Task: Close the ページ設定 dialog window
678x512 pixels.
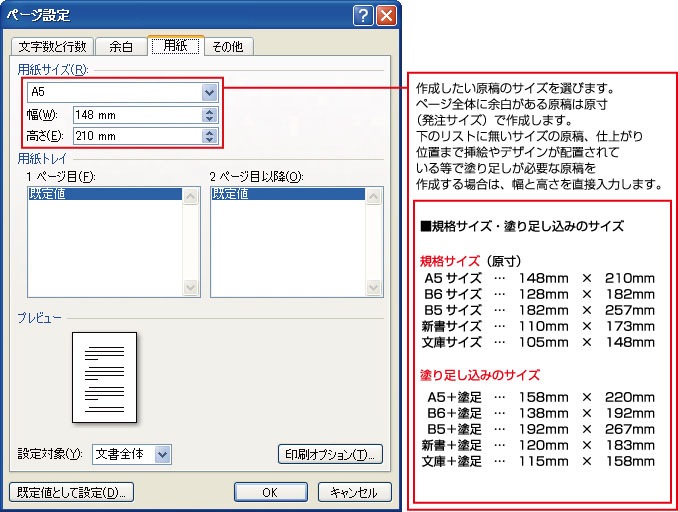Action: pos(386,15)
